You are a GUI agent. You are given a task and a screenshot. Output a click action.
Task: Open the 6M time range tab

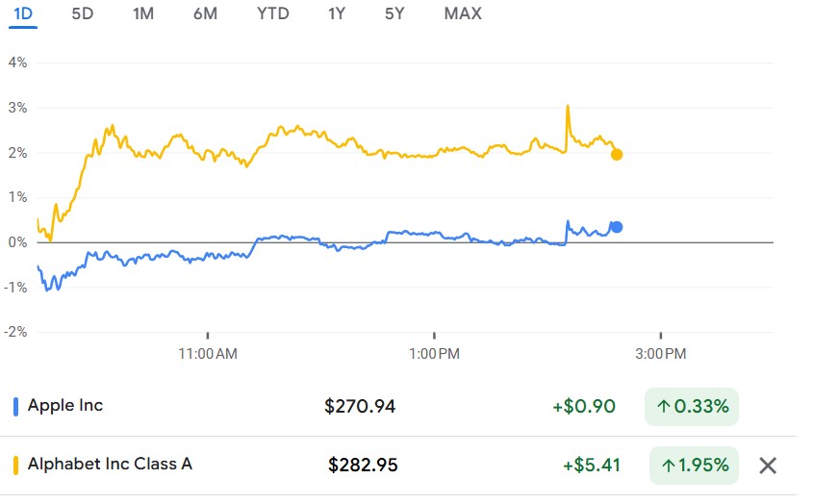click(x=204, y=13)
